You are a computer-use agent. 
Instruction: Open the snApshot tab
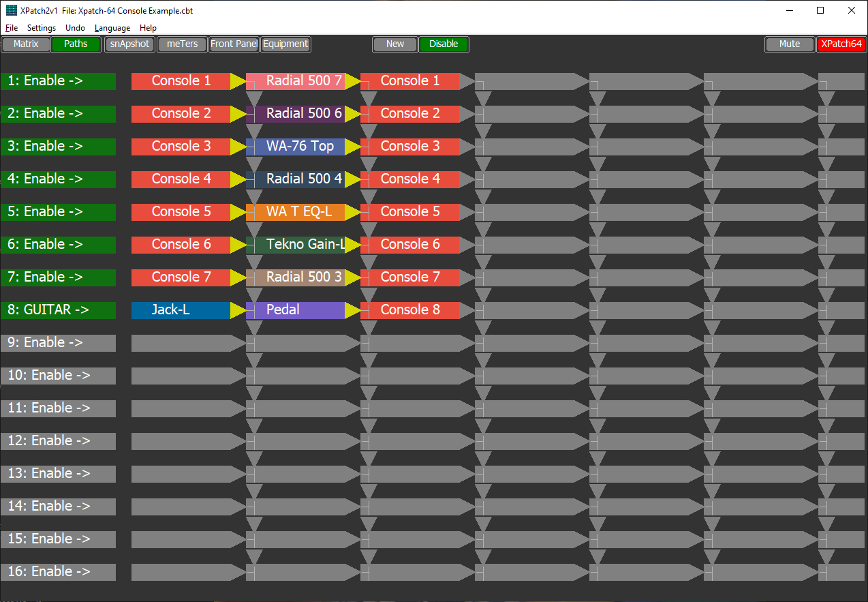(129, 44)
